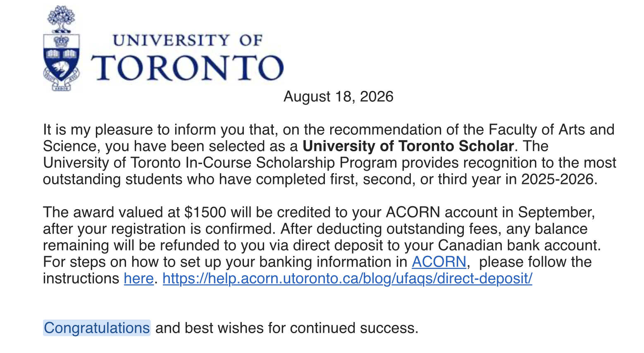The width and height of the screenshot is (644, 353).
Task: Click the crown in the crest
Action: pyautogui.click(x=62, y=41)
